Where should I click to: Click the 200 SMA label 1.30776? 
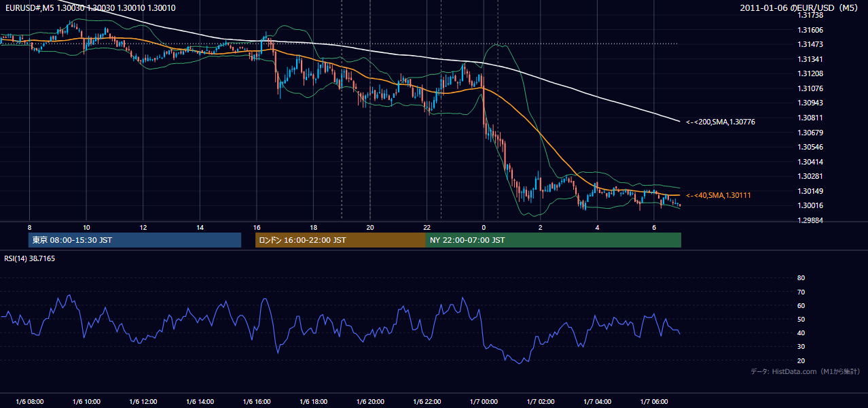721,122
